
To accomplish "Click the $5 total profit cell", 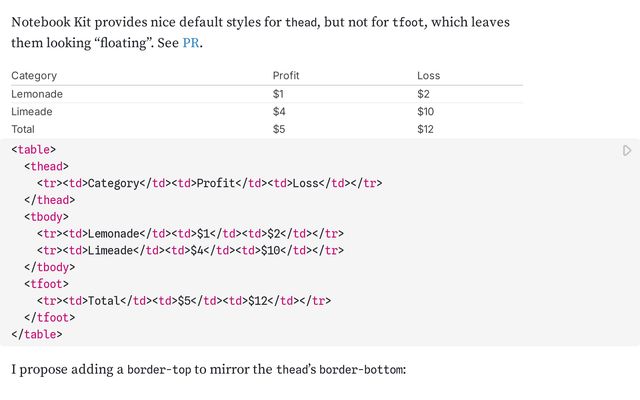I will click(x=279, y=129).
